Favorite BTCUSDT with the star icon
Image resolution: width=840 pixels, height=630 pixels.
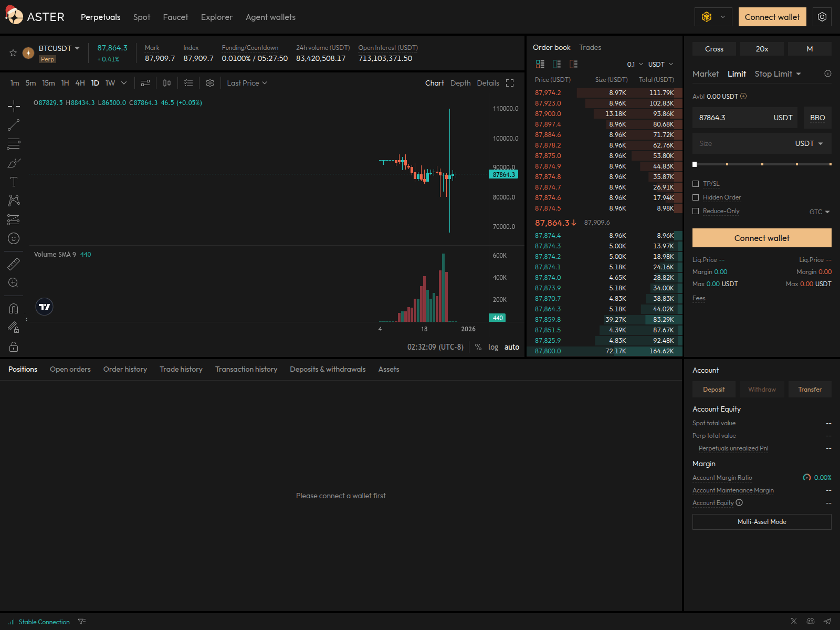pos(13,53)
